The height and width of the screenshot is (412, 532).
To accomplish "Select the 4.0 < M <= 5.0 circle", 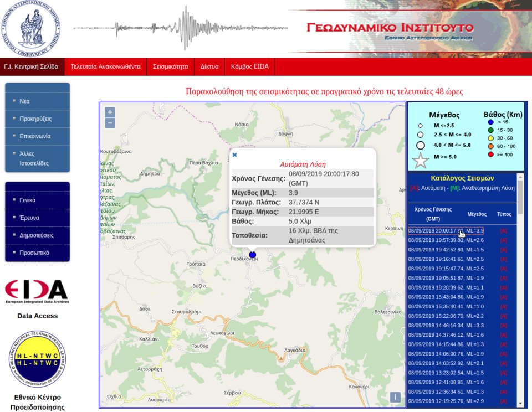I will click(x=420, y=145).
